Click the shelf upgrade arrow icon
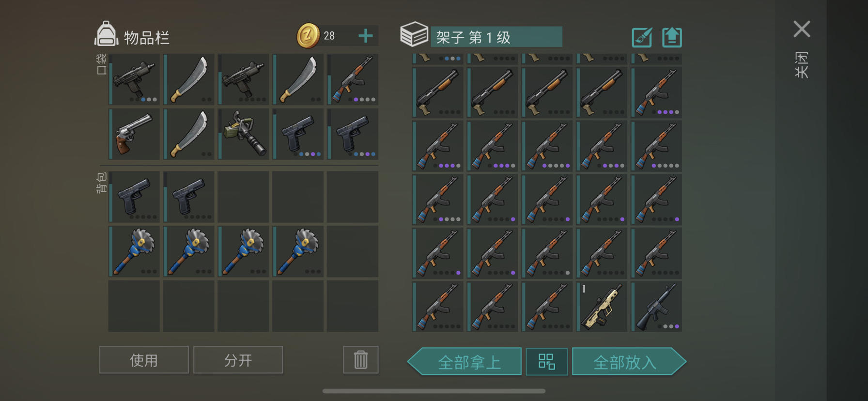This screenshot has width=868, height=401. point(672,37)
